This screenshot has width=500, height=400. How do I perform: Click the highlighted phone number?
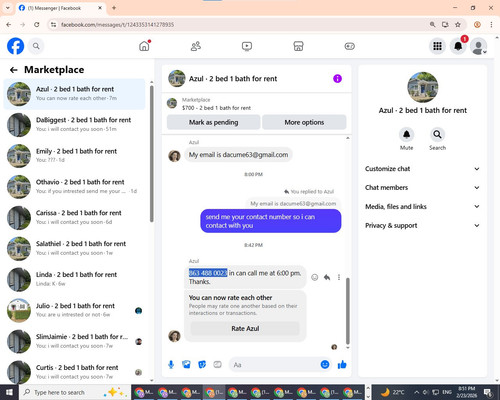pos(208,273)
